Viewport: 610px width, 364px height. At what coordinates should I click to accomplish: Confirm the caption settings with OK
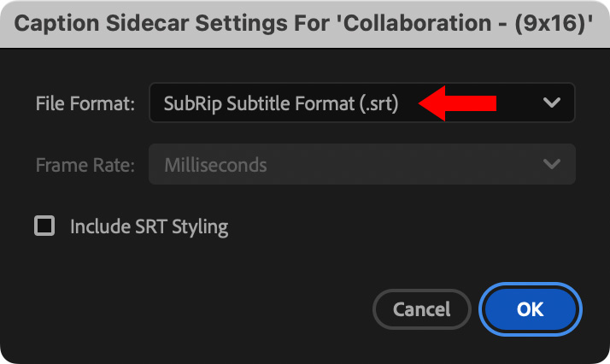pyautogui.click(x=531, y=308)
